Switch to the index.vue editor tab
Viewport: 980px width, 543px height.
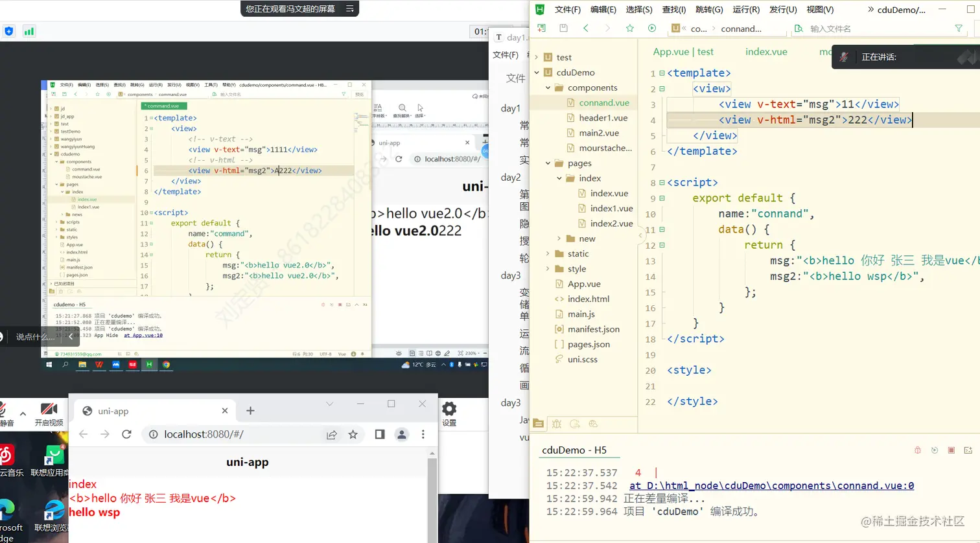[766, 52]
